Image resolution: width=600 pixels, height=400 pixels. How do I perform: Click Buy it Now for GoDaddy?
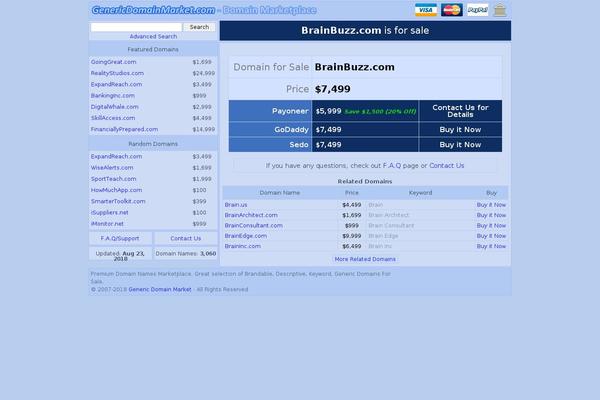tap(460, 130)
